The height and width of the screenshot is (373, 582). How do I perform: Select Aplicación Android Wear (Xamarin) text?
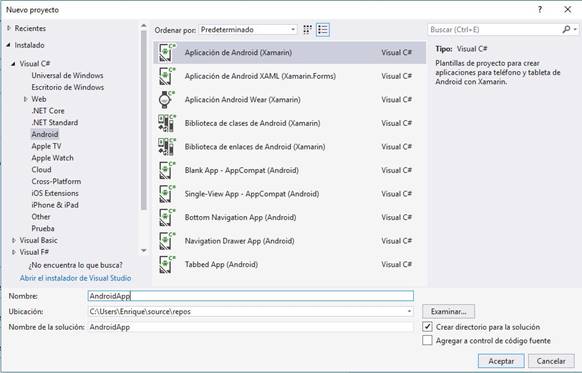click(242, 99)
